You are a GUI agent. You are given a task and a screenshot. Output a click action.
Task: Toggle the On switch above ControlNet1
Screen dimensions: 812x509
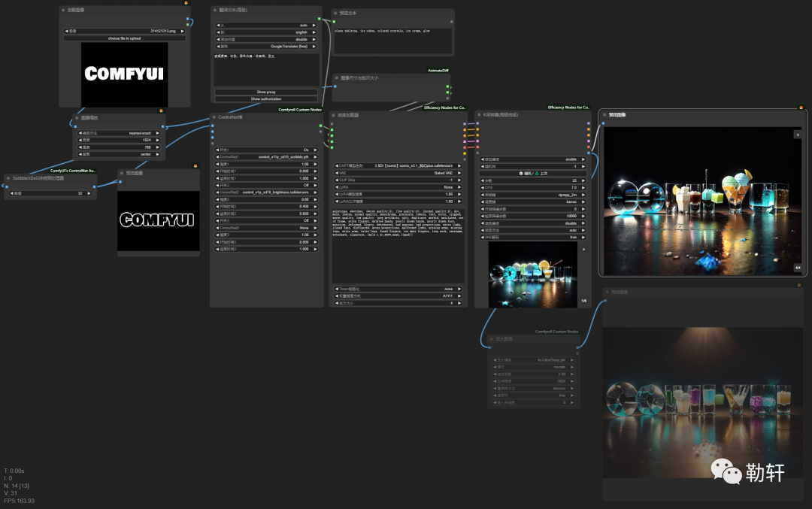pos(266,150)
